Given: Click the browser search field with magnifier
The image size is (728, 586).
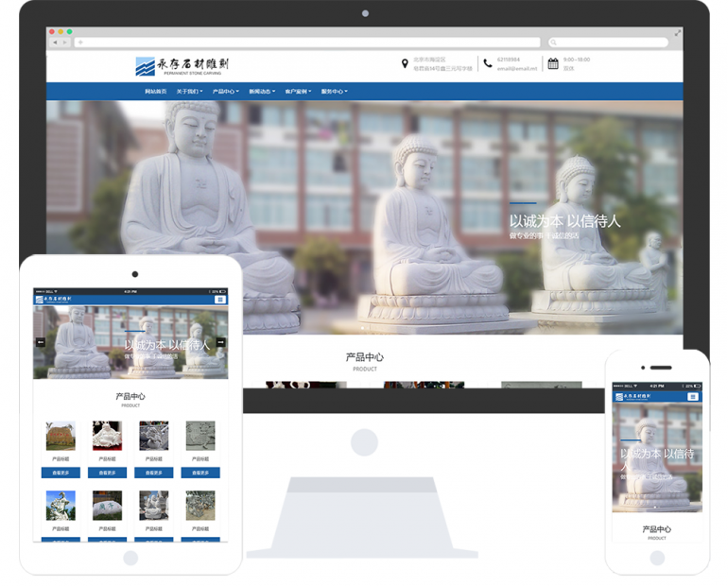Looking at the screenshot, I should click(608, 43).
